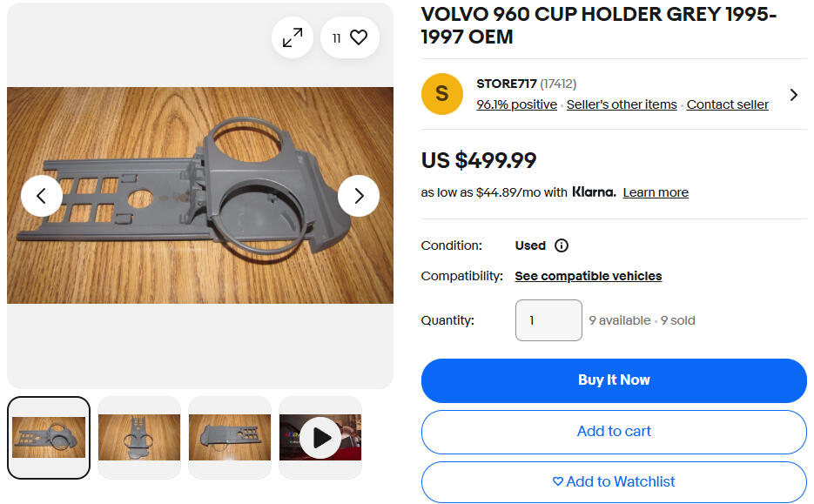Click the heart icon to favorite the listing
The image size is (814, 504).
[x=360, y=37]
